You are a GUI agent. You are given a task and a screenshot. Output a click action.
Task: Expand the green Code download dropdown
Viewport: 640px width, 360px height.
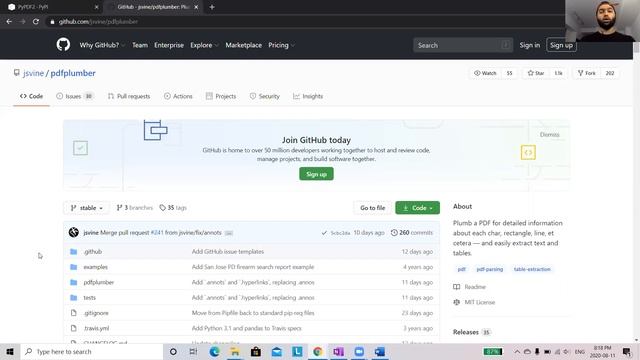pos(418,208)
